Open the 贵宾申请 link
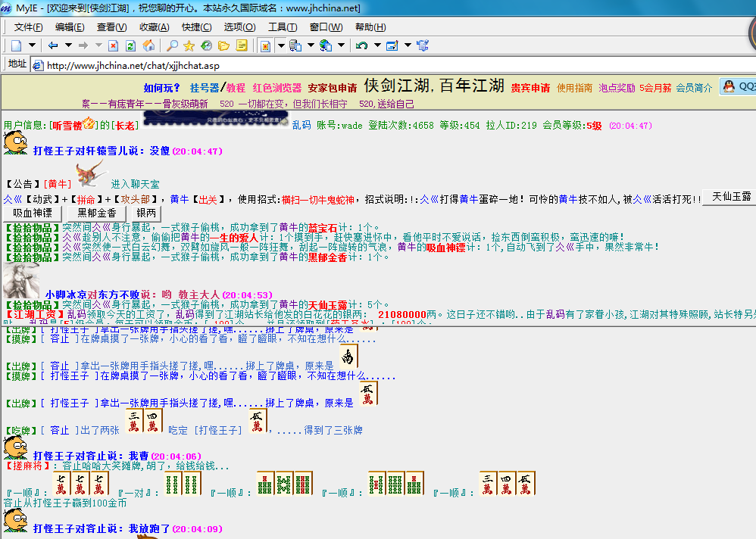The height and width of the screenshot is (539, 756). tap(530, 88)
